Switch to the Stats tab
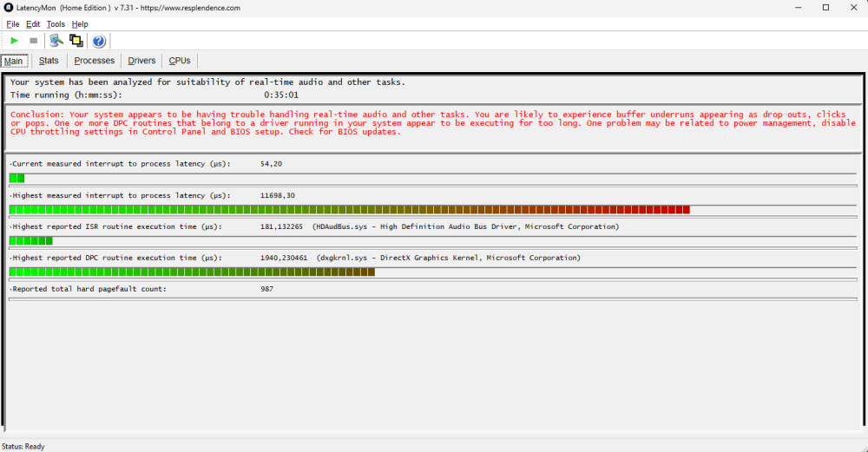 pyautogui.click(x=49, y=61)
